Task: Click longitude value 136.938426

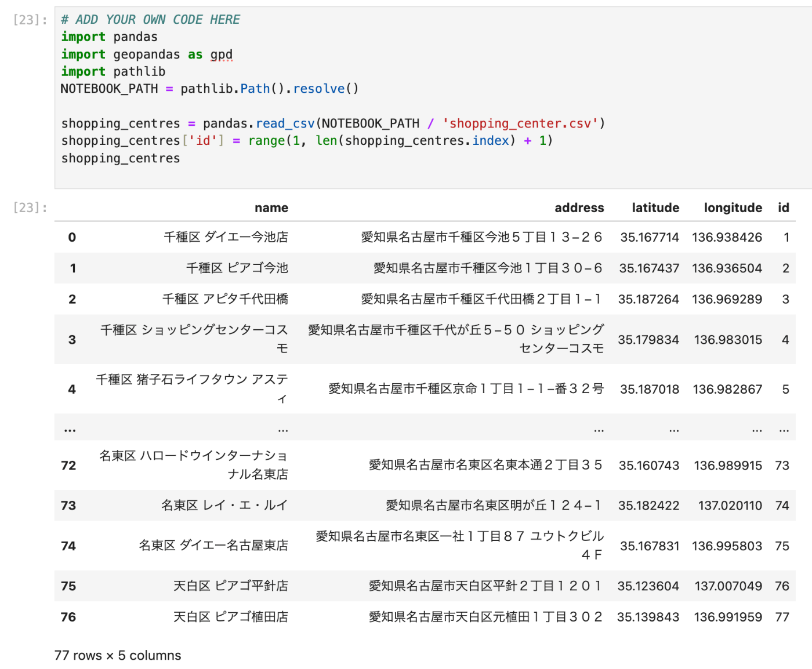Action: [727, 237]
